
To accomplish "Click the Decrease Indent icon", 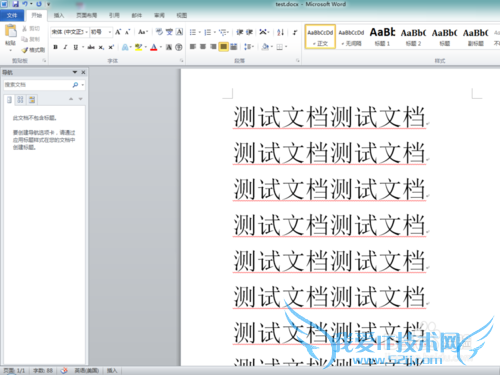I will click(240, 32).
